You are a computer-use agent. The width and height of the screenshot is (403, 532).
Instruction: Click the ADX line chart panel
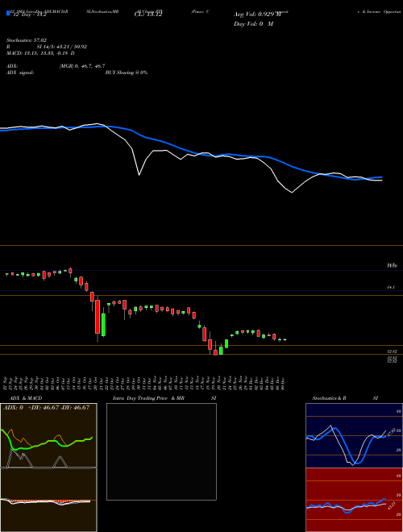[x=48, y=435]
